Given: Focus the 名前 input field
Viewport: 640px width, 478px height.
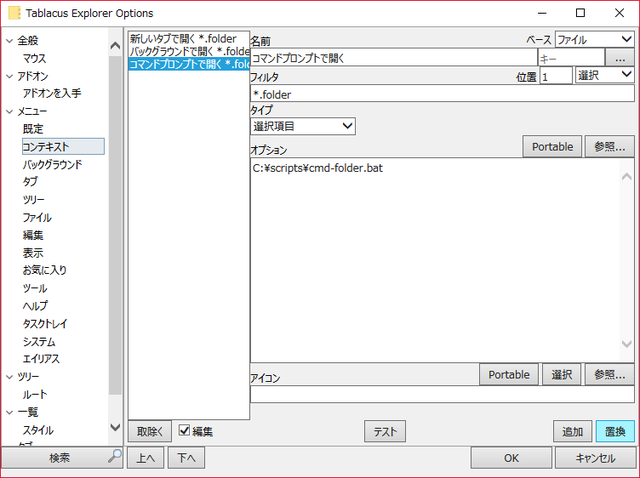Looking at the screenshot, I should [x=393, y=58].
